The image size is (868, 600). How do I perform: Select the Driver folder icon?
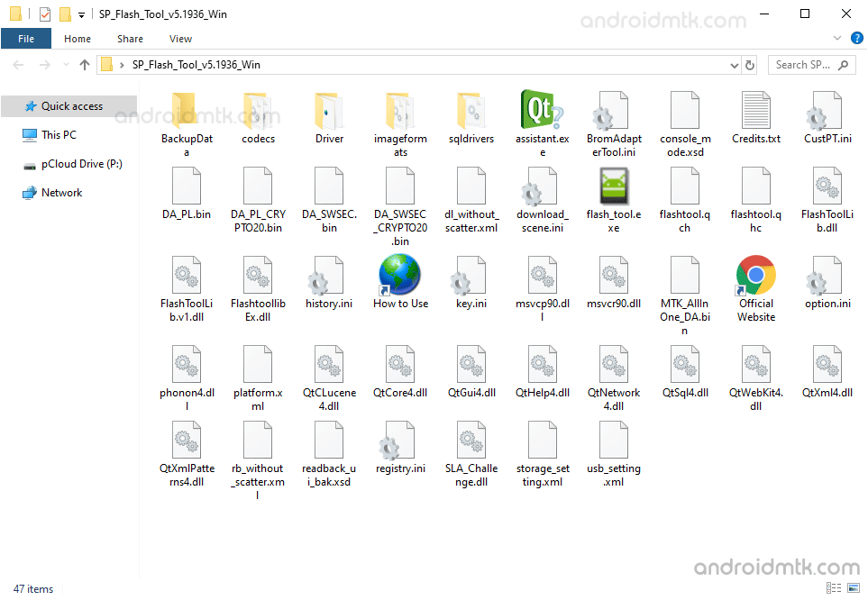pyautogui.click(x=329, y=111)
